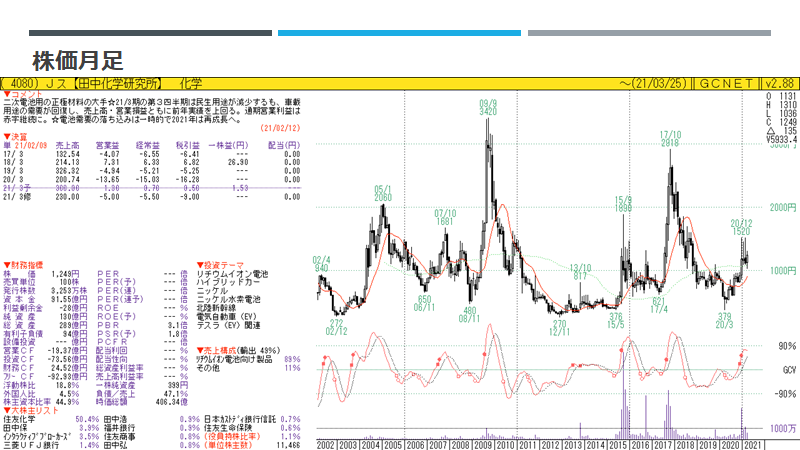800x450 pixels.
Task: Click the 営業CF value -19.37億円
Action: tap(67, 351)
